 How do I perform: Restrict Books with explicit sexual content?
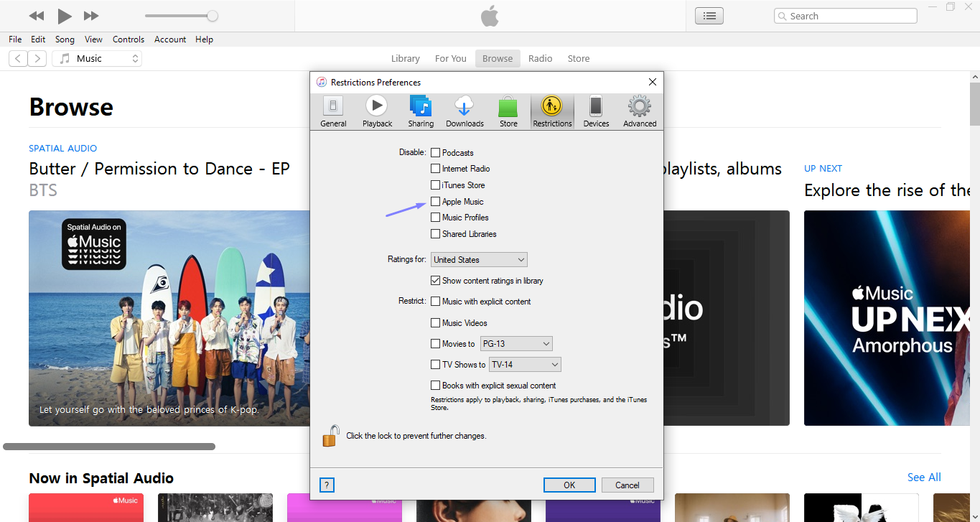[435, 386]
